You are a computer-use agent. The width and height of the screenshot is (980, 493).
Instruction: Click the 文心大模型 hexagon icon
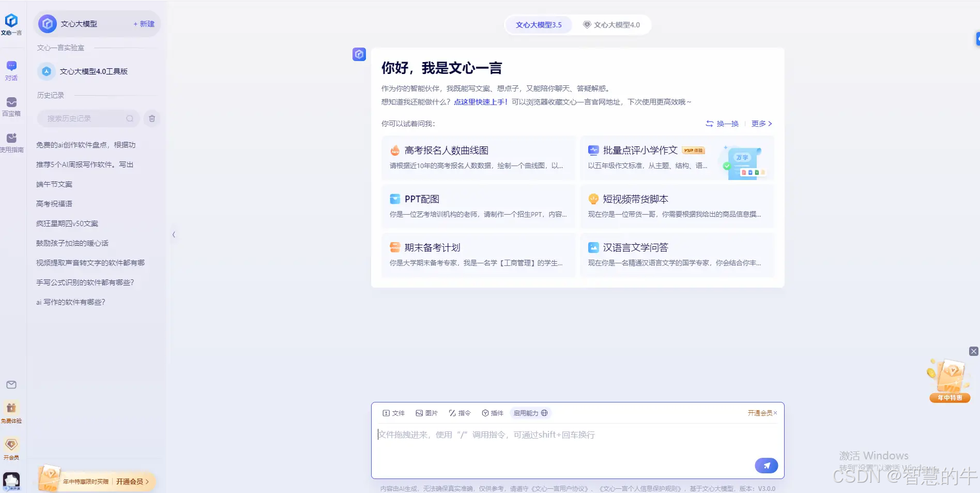point(48,24)
